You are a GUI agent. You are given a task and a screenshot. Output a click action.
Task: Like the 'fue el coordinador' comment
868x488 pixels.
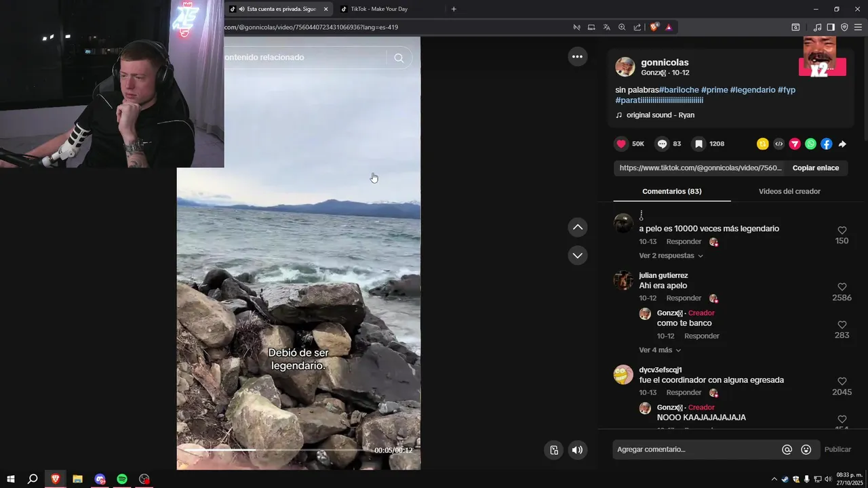(x=842, y=382)
